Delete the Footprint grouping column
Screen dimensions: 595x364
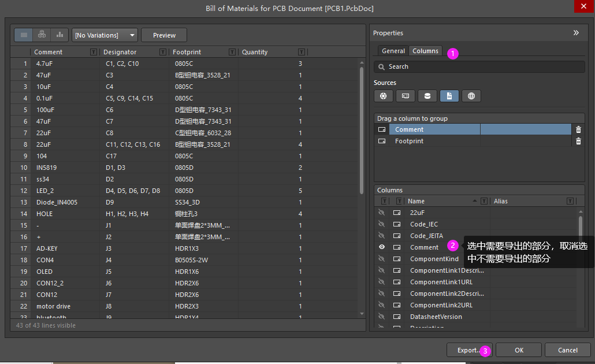coord(578,141)
